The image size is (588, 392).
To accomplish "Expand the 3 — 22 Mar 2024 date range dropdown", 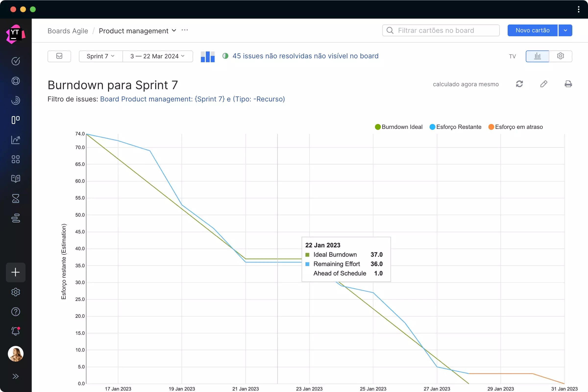I will tap(158, 56).
